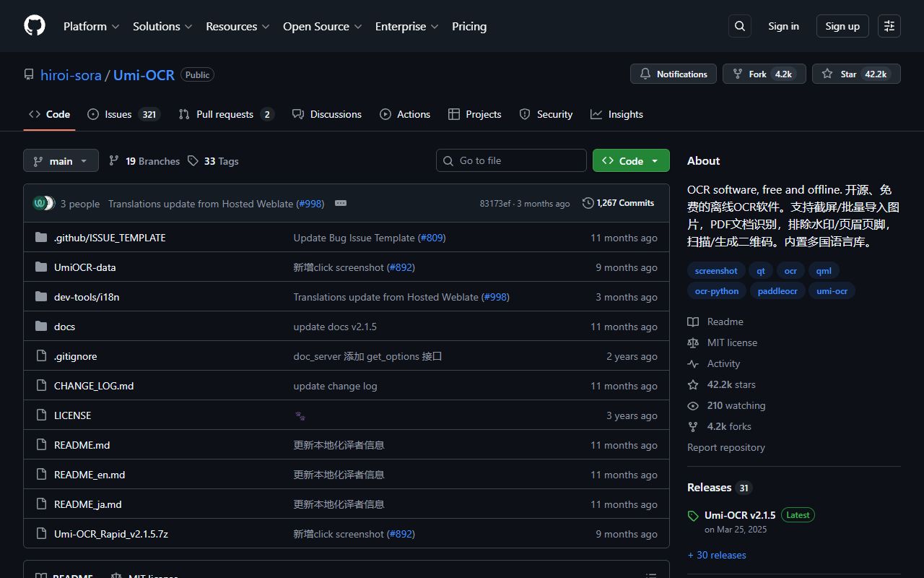Image resolution: width=924 pixels, height=578 pixels.
Task: Switch to the Issues tab
Action: 117,113
